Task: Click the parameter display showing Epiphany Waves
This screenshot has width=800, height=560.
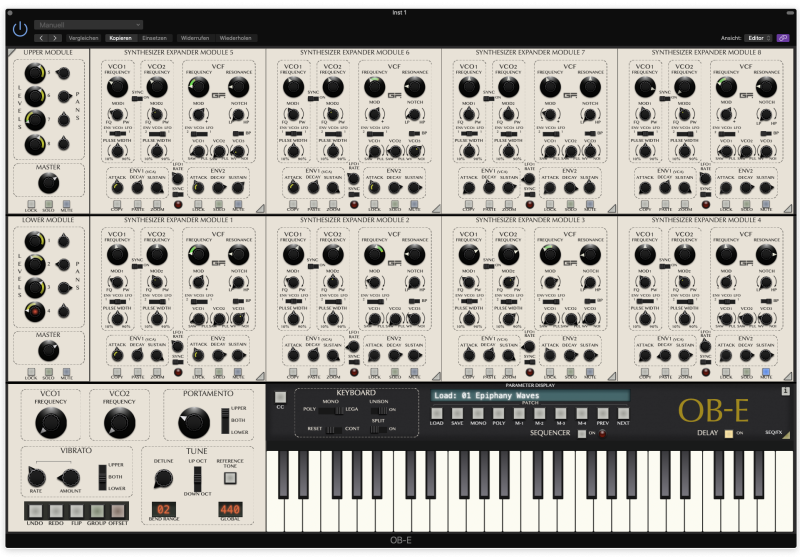Action: (530, 396)
